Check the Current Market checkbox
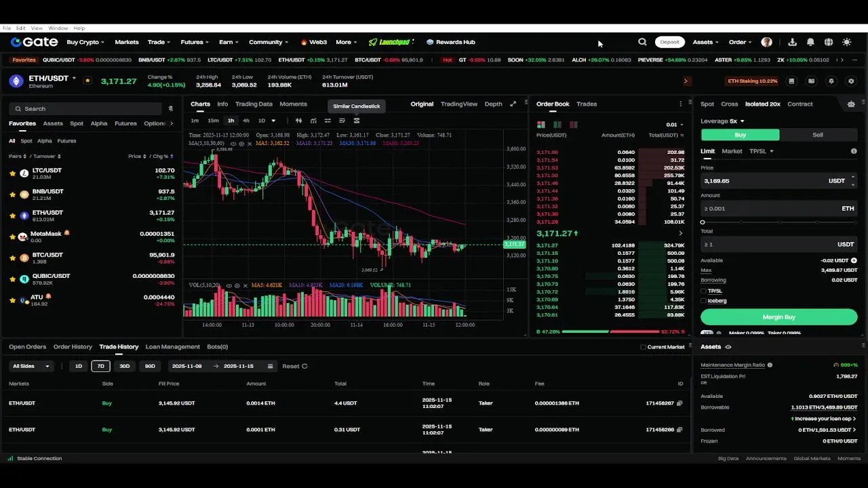868x488 pixels. pyautogui.click(x=643, y=347)
